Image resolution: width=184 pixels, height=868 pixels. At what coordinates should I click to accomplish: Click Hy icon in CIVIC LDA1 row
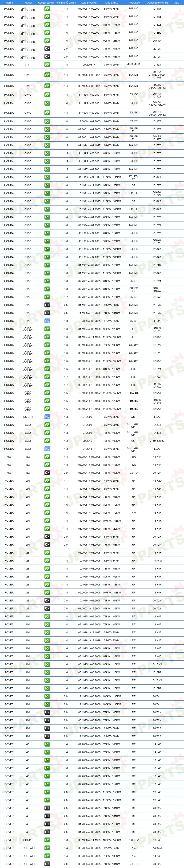click(47, 321)
